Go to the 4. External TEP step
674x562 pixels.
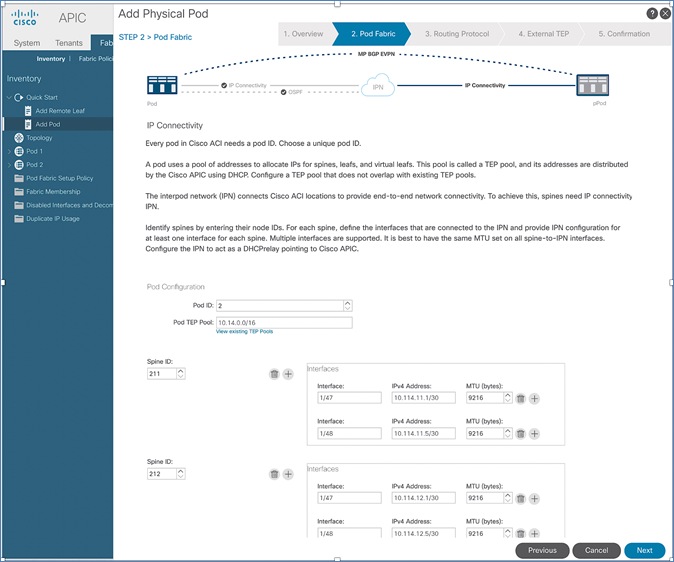click(x=543, y=34)
